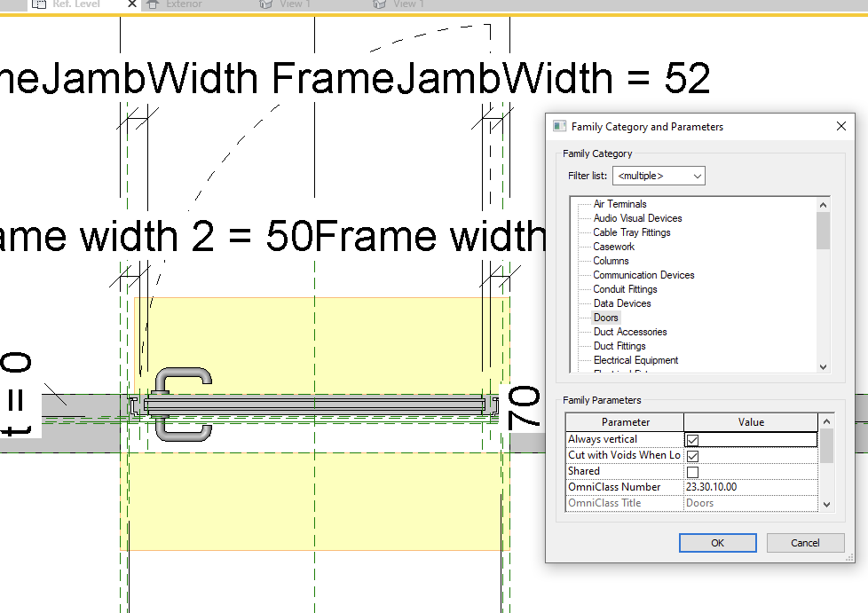The image size is (868, 613).
Task: Select Doors in the category list
Action: 605,317
